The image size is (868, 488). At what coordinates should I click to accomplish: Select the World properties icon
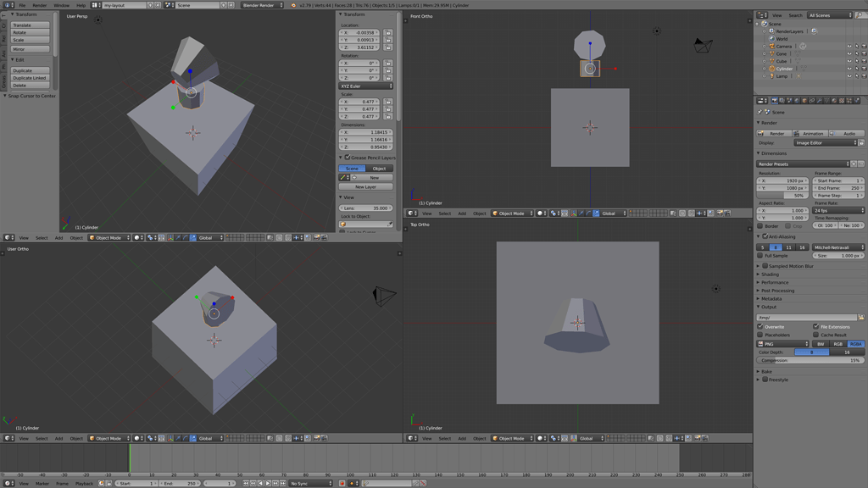[x=797, y=101]
